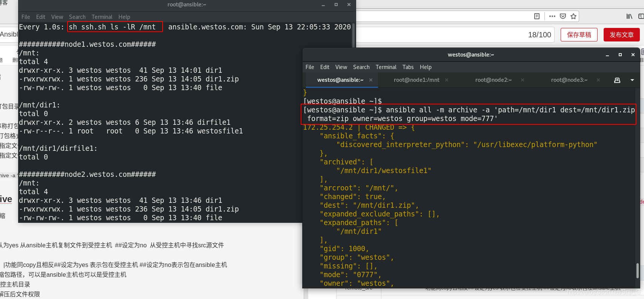Open Terminal menu in westos@ansible terminal

click(x=386, y=67)
